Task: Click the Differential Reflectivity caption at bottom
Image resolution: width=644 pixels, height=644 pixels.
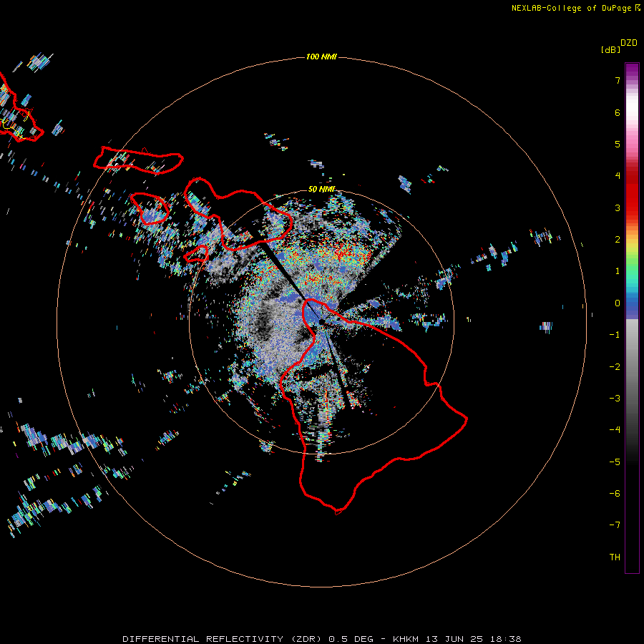Action: pyautogui.click(x=321, y=639)
